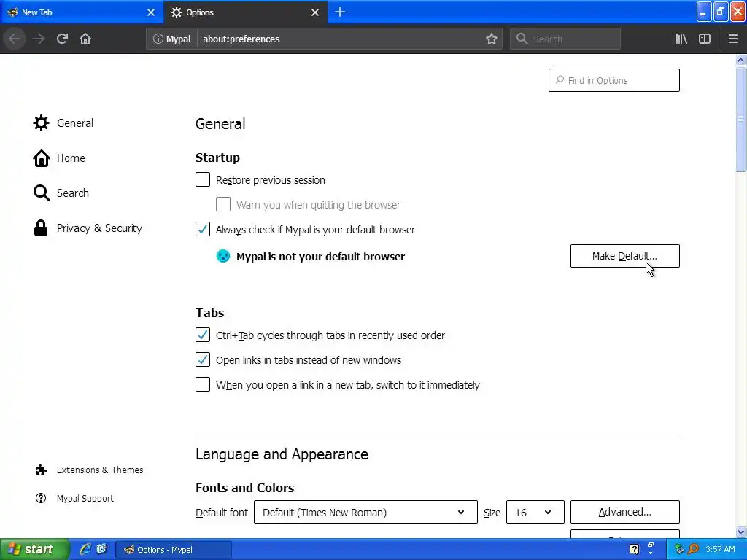Switch to the New Tab tab

point(82,12)
